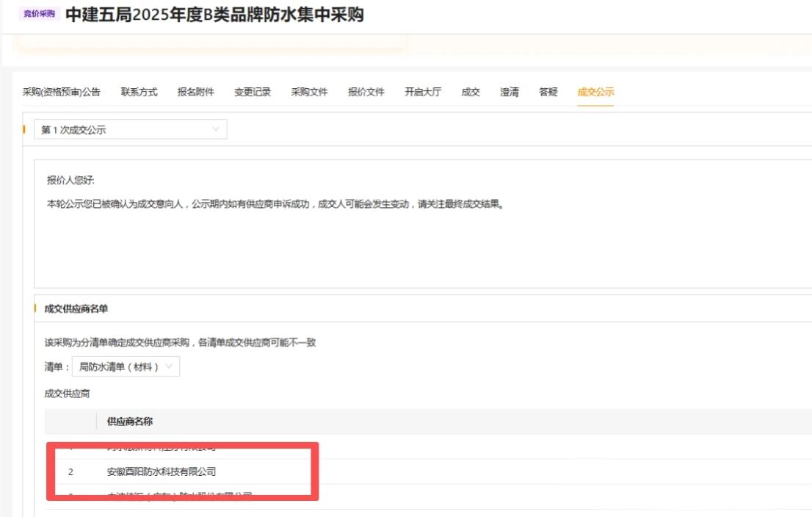812x517 pixels.
Task: Switch to the 开启大厅 tab
Action: [x=423, y=92]
